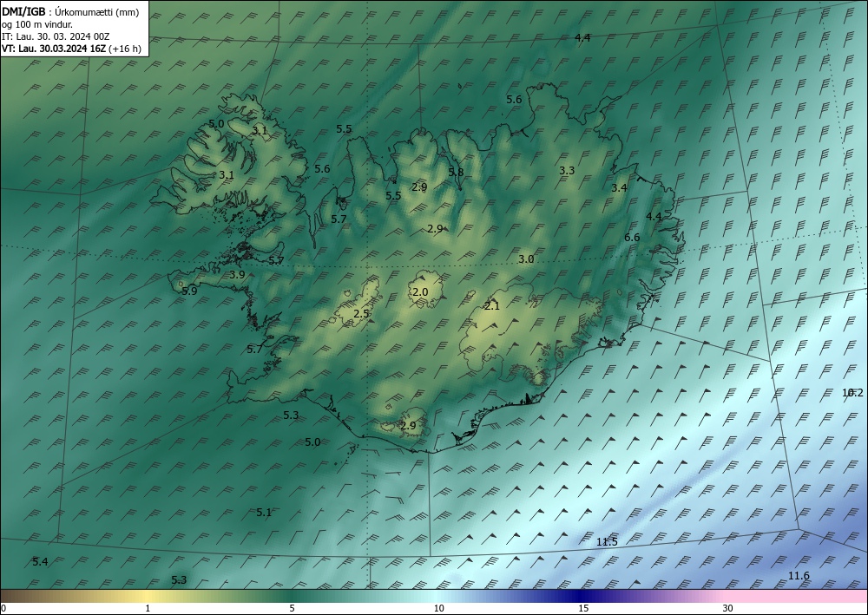868x615 pixels.
Task: Click the 3.4 value in northeast Iceland
Action: click(619, 188)
